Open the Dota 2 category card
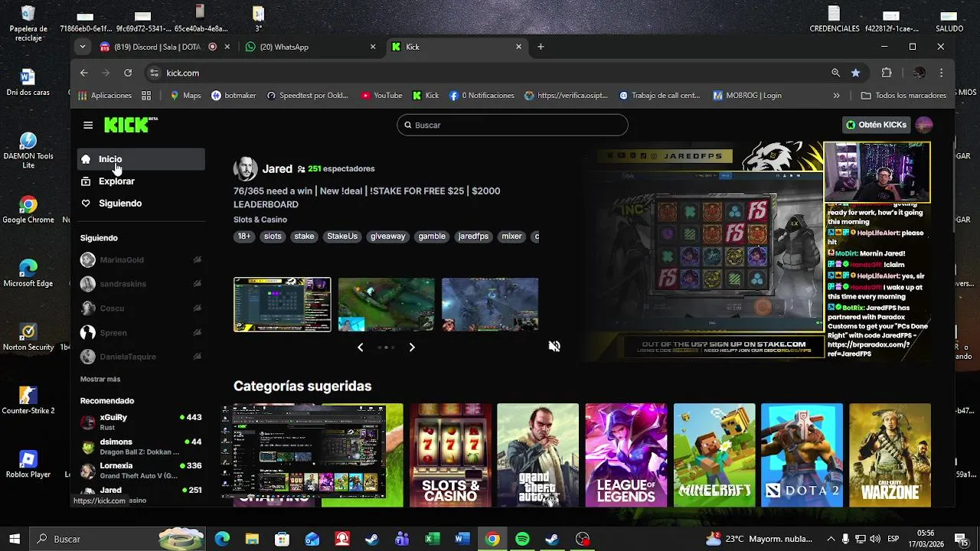The height and width of the screenshot is (551, 980). 802,455
